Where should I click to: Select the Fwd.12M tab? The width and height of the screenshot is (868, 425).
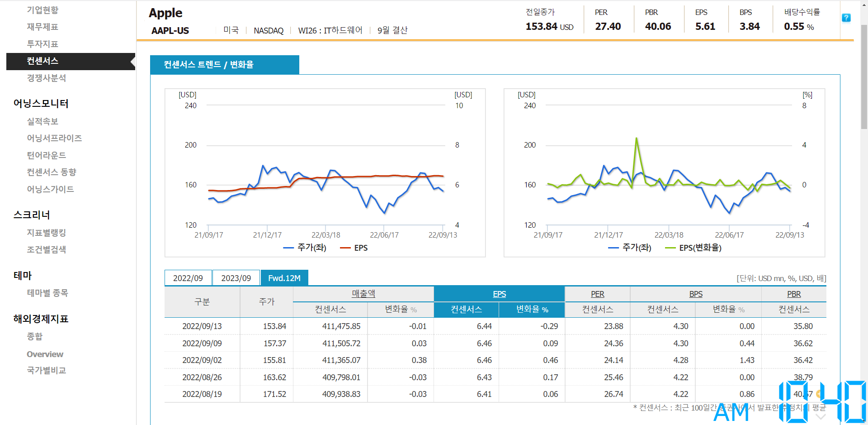pyautogui.click(x=284, y=278)
